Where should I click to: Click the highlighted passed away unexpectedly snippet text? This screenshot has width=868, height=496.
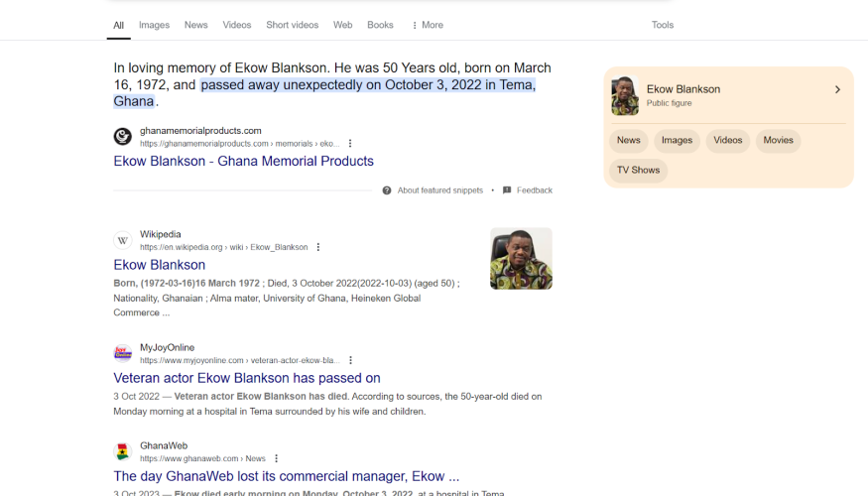pos(368,84)
